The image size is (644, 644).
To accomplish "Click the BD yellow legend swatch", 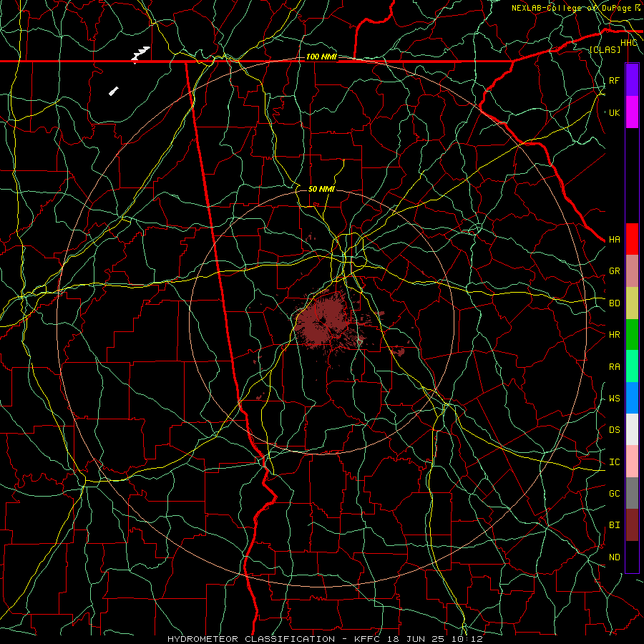I will (x=632, y=303).
